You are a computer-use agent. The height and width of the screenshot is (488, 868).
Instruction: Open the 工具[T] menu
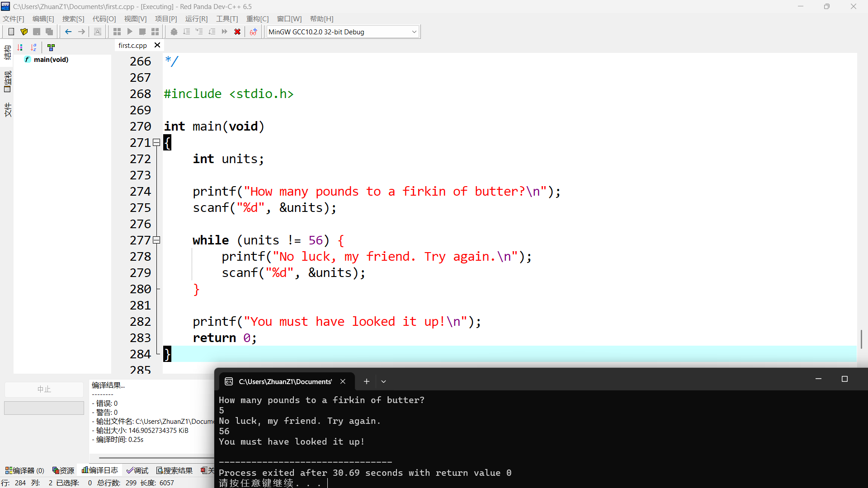pos(226,19)
